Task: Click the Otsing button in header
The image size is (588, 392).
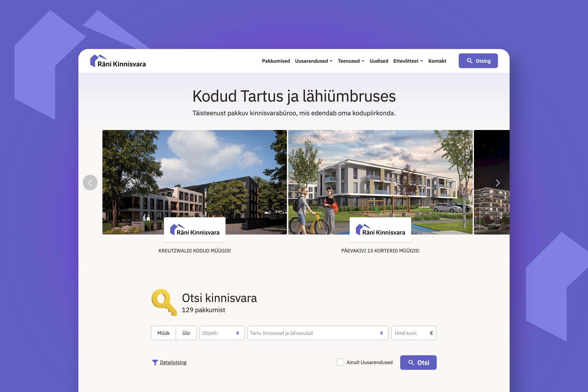Action: [x=478, y=61]
